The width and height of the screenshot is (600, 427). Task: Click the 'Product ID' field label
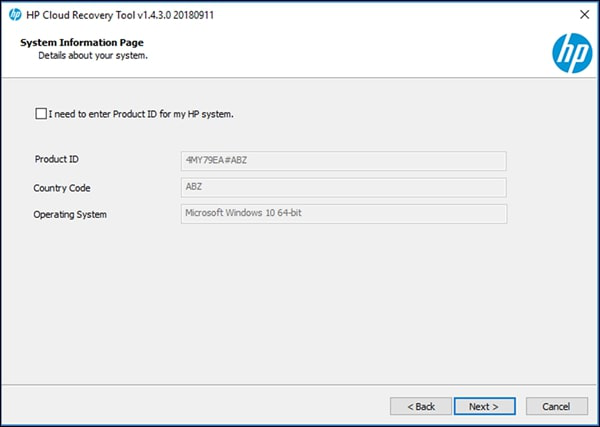pos(57,160)
